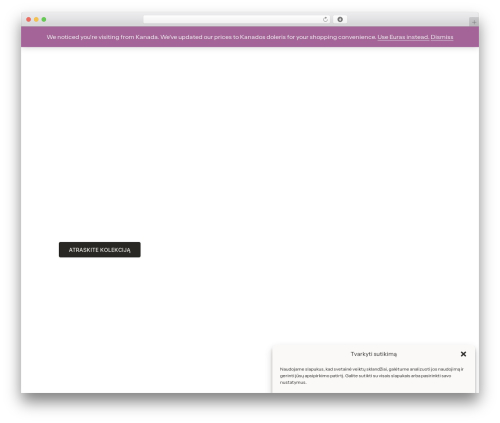Click the round icon beside the address bar

(340, 20)
